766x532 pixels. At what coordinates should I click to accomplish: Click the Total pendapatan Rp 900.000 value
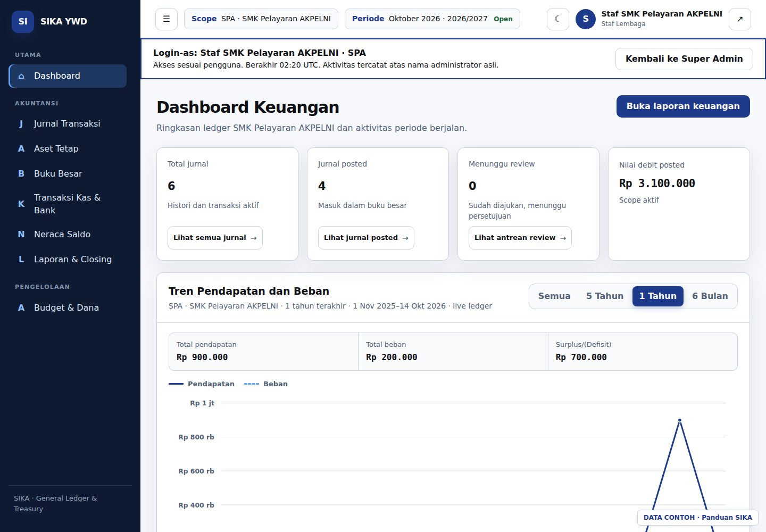[202, 358]
